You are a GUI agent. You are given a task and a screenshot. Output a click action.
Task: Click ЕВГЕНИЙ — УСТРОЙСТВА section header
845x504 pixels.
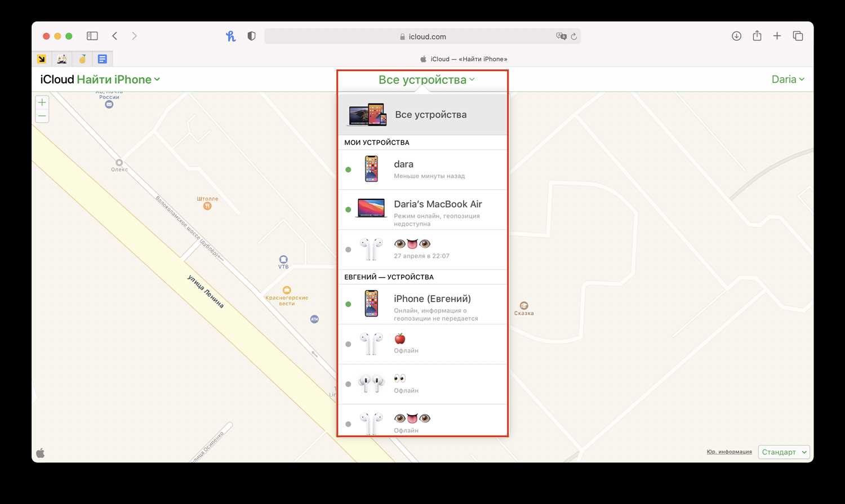point(389,277)
